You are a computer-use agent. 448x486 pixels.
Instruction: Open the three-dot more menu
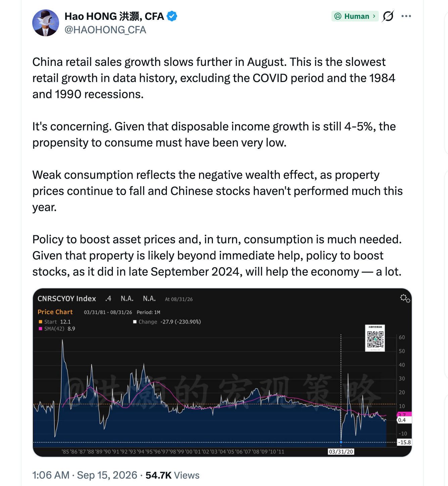tap(406, 16)
